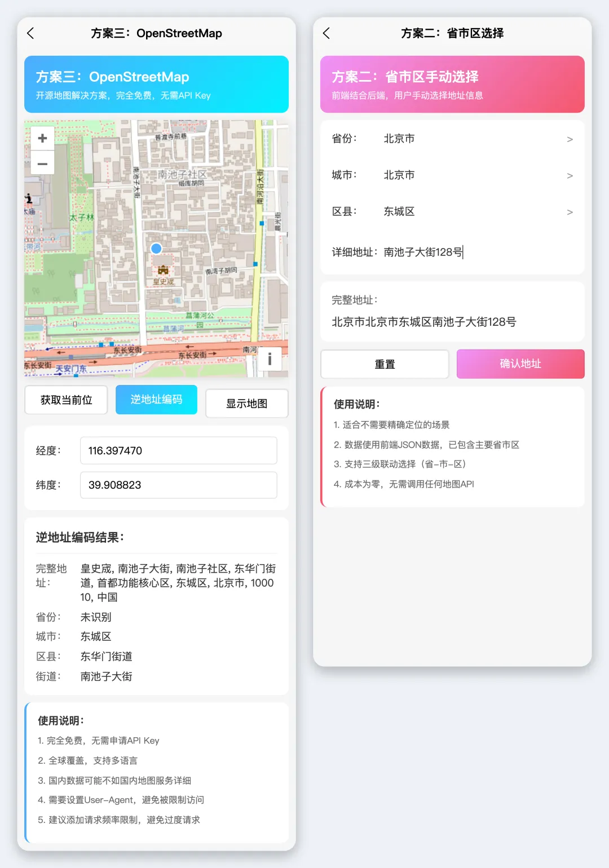Click note 支持三级联动选择

400,464
